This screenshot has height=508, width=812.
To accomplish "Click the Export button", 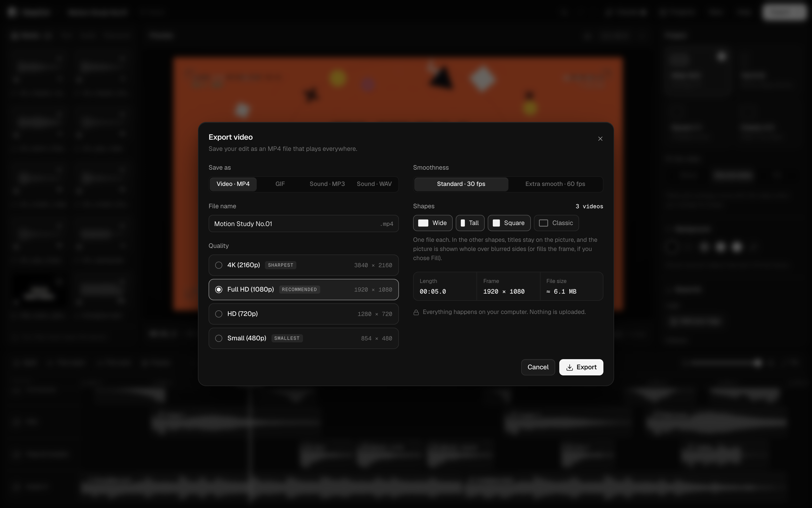I will (x=581, y=367).
